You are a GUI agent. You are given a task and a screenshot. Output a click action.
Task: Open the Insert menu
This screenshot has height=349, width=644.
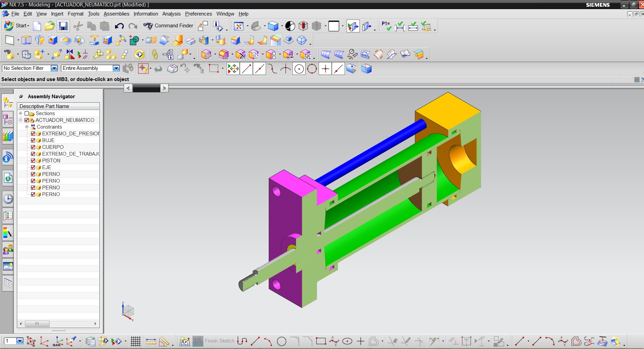coord(57,14)
